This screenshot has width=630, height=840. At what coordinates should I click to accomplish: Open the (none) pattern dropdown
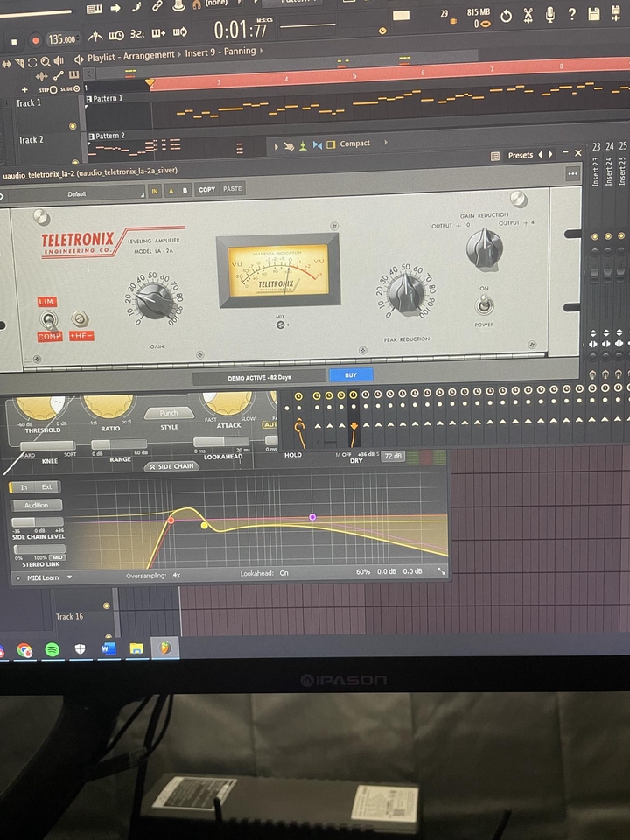(x=220, y=3)
